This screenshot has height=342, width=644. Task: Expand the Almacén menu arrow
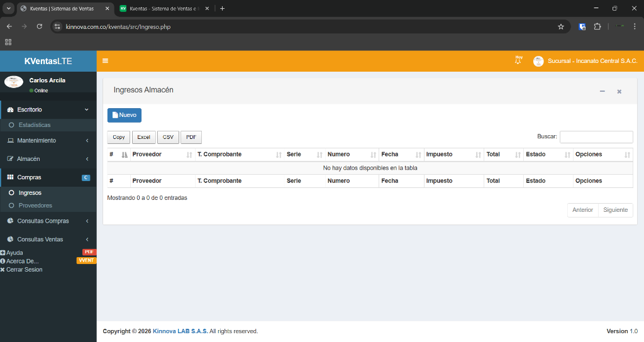pyautogui.click(x=87, y=159)
